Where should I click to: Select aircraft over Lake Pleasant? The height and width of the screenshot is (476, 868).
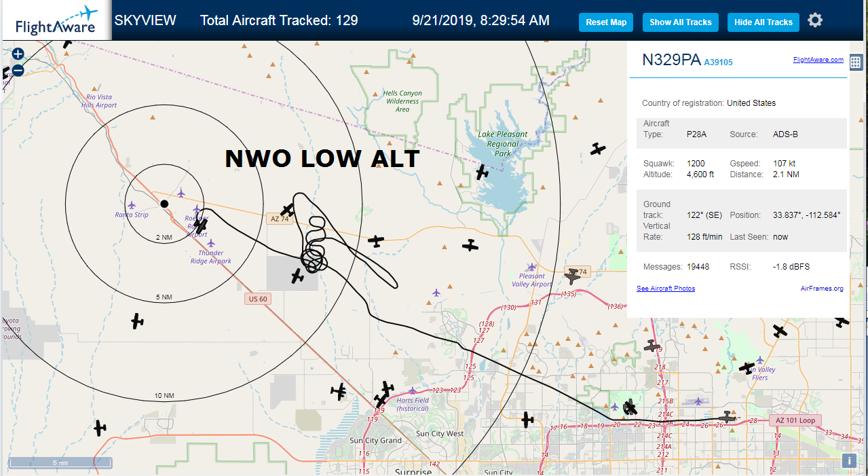482,172
